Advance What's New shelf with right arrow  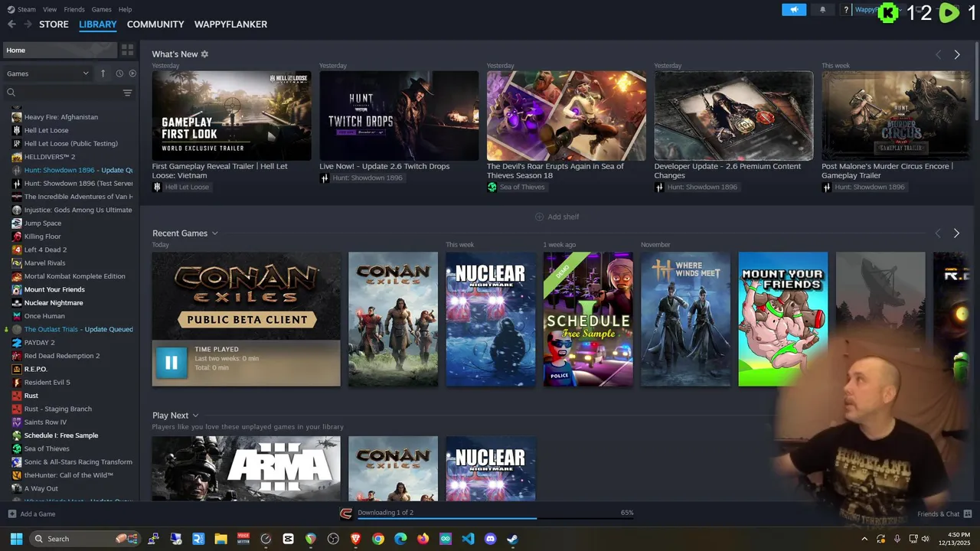tap(957, 54)
